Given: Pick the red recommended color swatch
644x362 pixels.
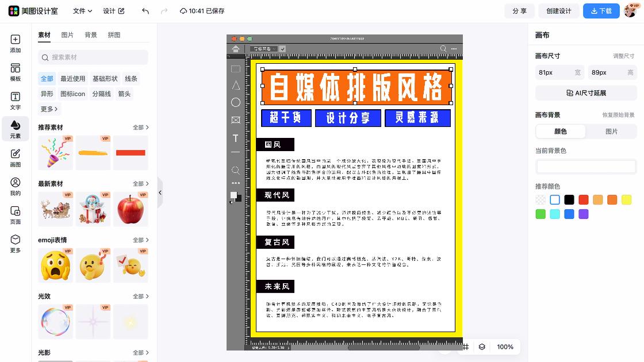Looking at the screenshot, I should pos(584,200).
